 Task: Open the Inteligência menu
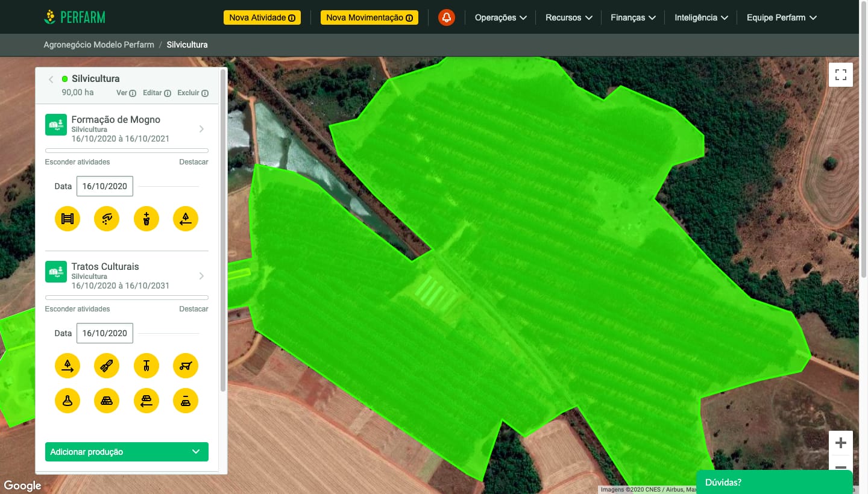pos(701,17)
